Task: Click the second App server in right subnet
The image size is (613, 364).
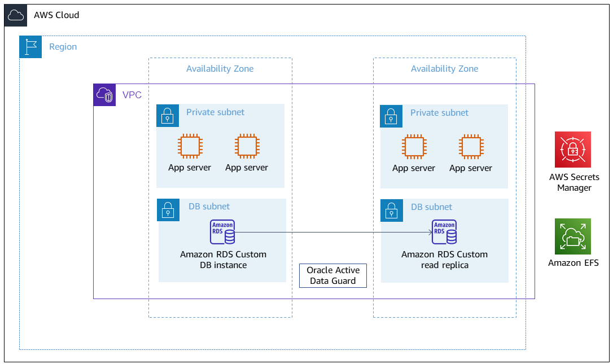Action: point(470,146)
